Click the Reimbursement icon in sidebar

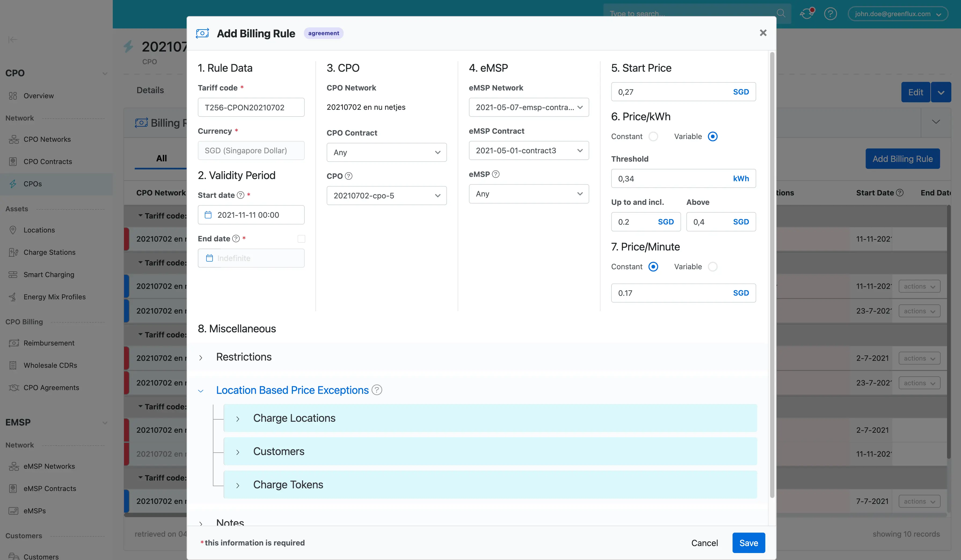14,343
